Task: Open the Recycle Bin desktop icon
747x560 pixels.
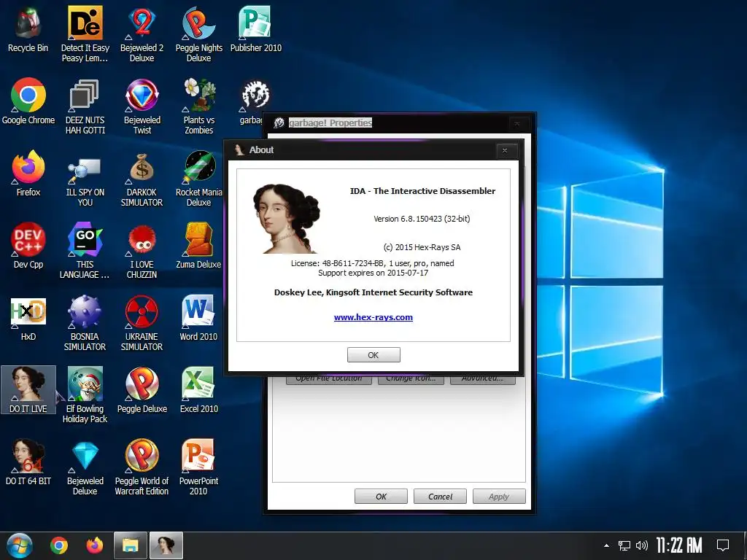Action: [x=28, y=29]
